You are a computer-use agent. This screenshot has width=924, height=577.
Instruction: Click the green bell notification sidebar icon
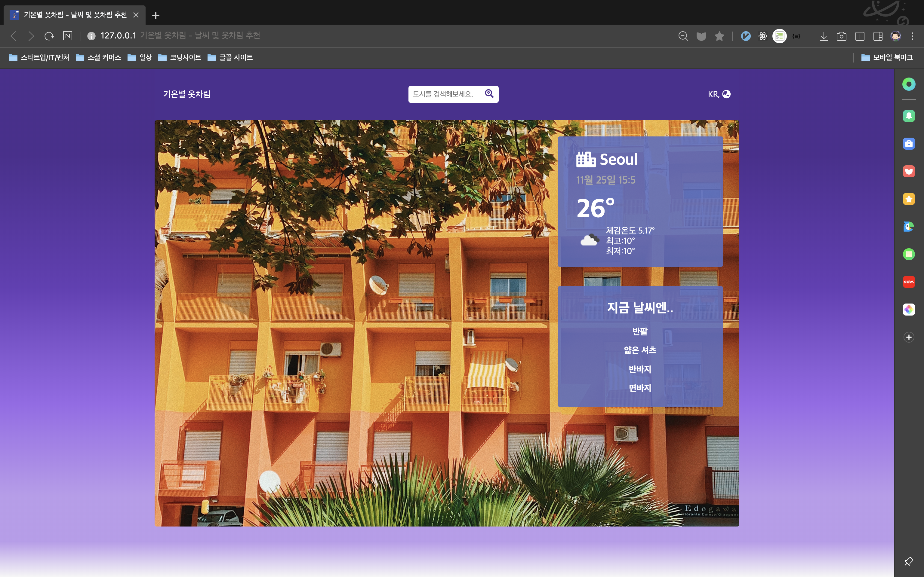[x=909, y=116]
